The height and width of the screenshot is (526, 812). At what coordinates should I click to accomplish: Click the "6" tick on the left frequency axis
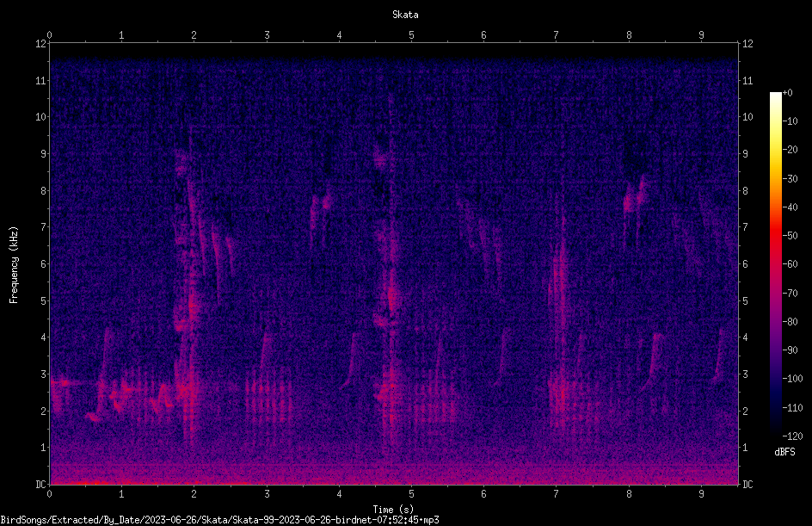pos(43,264)
